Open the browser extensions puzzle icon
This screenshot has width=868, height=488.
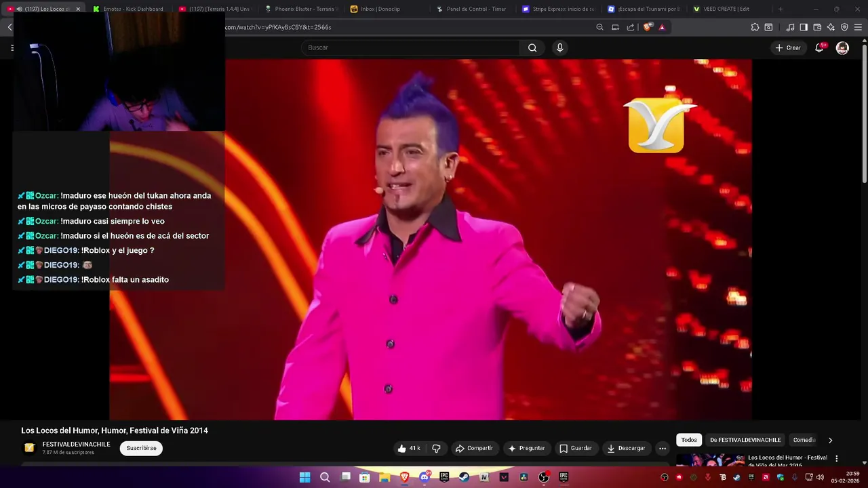(755, 27)
